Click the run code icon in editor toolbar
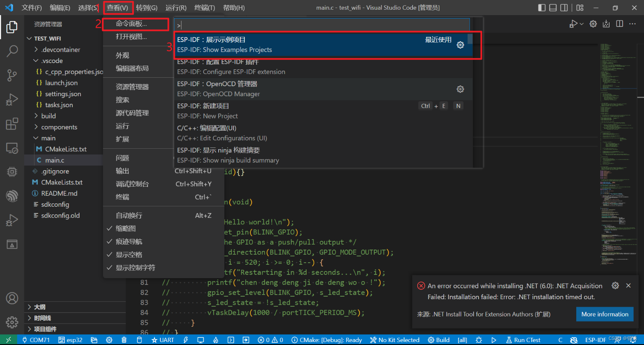644x345 pixels. pyautogui.click(x=573, y=24)
